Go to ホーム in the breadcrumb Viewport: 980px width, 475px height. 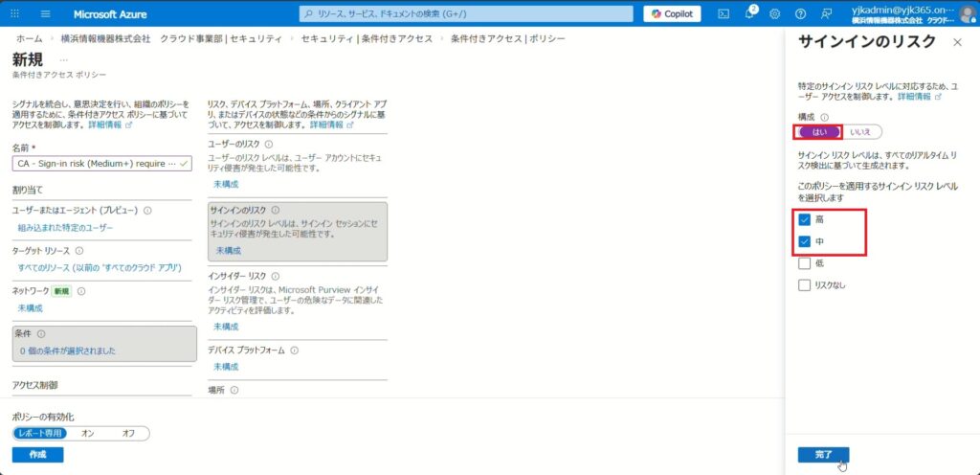pyautogui.click(x=29, y=38)
